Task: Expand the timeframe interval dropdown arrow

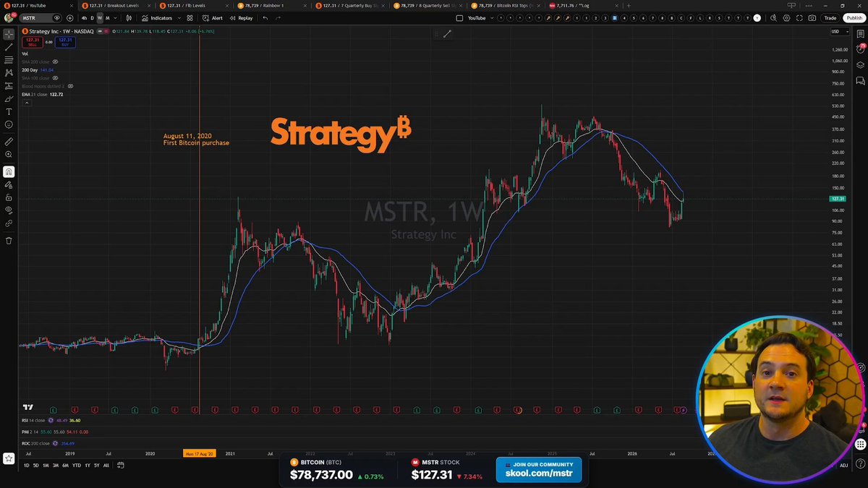Action: coord(116,18)
